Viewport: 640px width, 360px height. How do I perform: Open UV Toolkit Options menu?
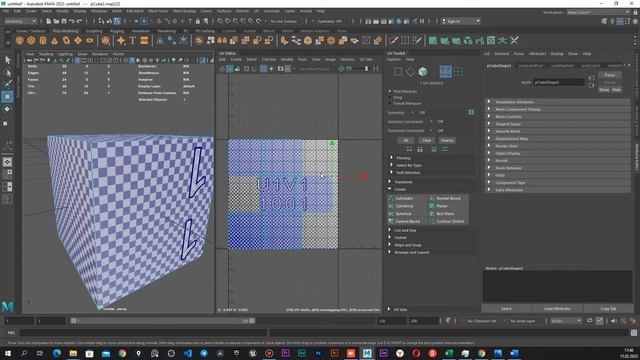[394, 60]
